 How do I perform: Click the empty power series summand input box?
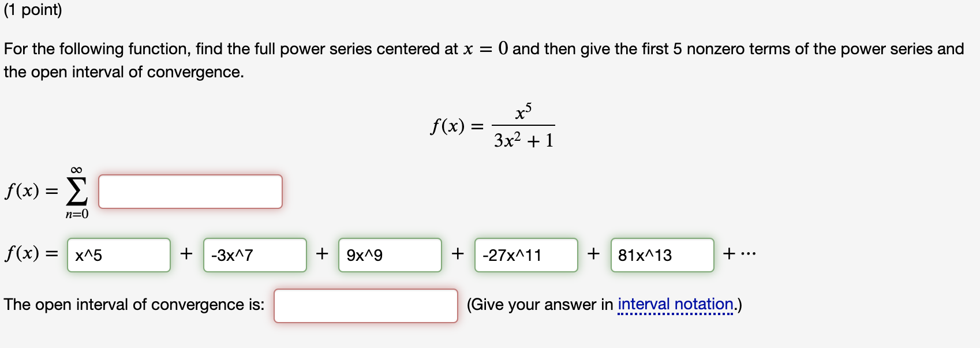189,192
